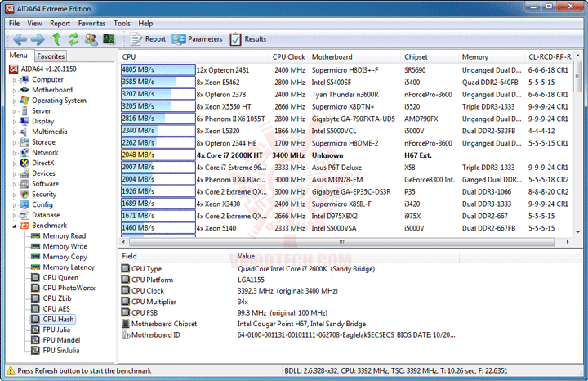
Task: Open the Results toolbar button
Action: [x=248, y=39]
